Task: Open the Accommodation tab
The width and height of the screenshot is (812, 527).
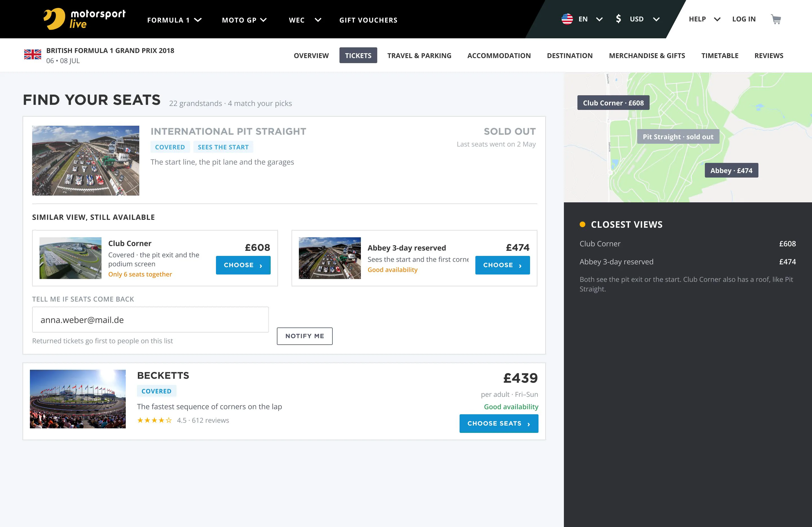Action: point(499,56)
